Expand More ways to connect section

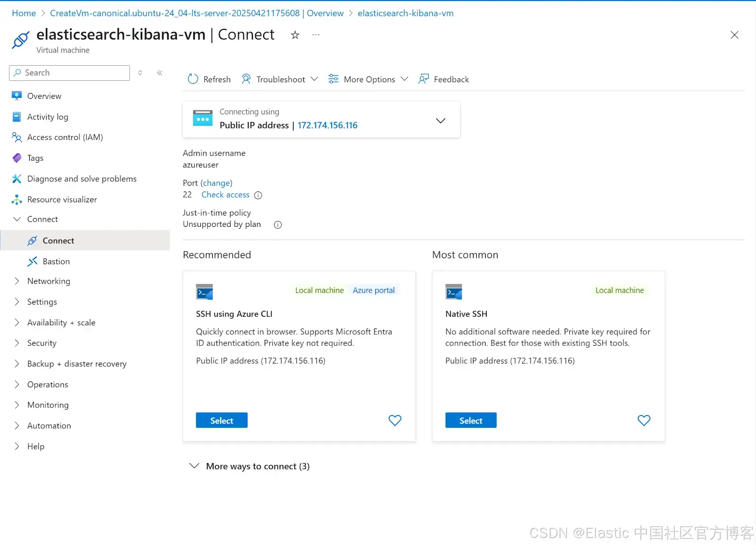(249, 466)
